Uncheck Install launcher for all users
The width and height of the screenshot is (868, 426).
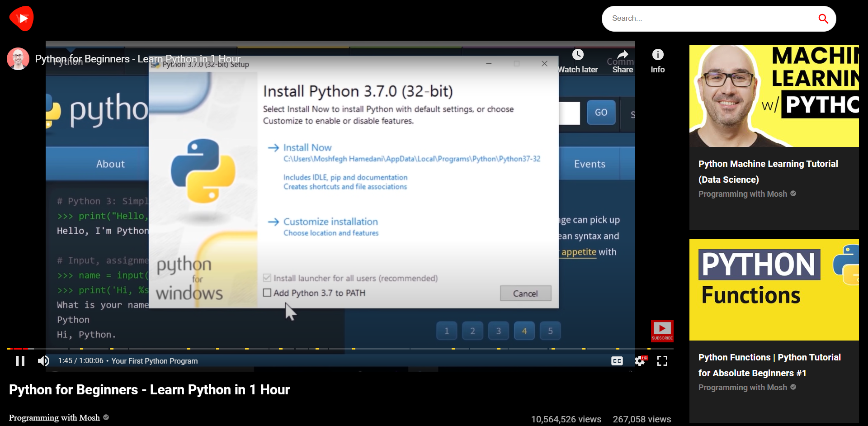coord(268,278)
